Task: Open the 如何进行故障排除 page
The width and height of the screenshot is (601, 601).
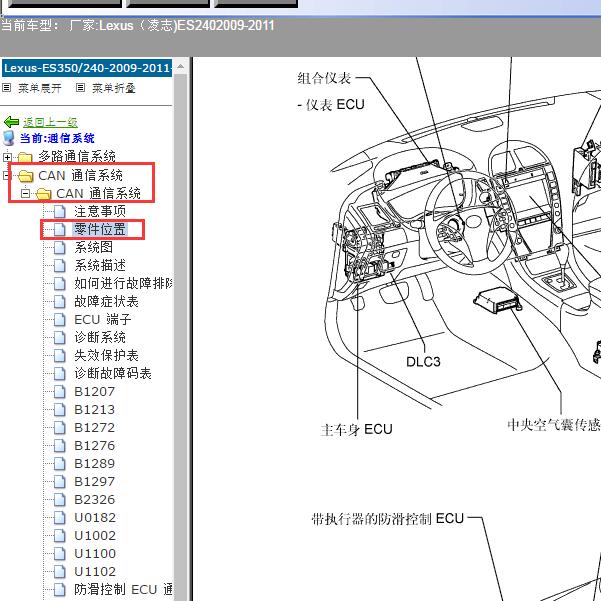Action: click(x=123, y=283)
